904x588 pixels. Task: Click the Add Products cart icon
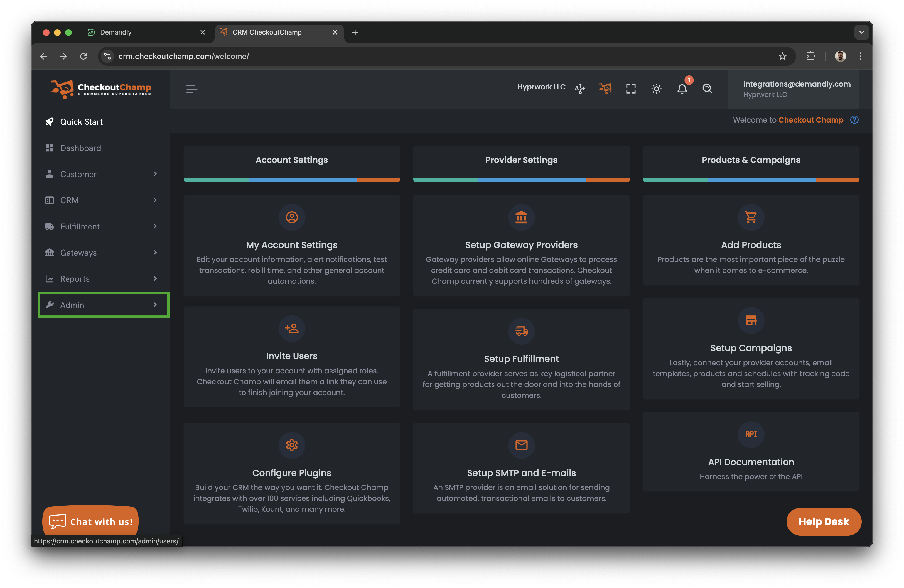[x=751, y=217]
